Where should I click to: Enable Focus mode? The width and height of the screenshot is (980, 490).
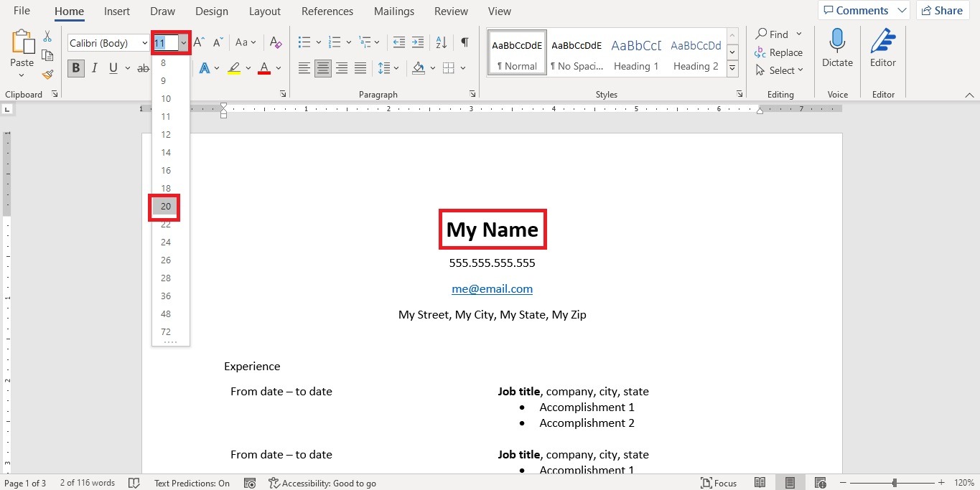[719, 483]
